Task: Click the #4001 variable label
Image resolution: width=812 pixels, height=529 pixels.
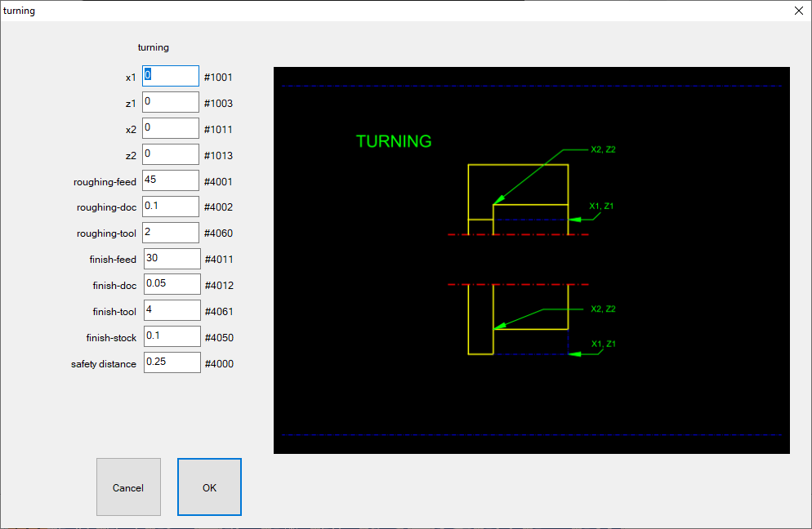Action: [x=218, y=182]
